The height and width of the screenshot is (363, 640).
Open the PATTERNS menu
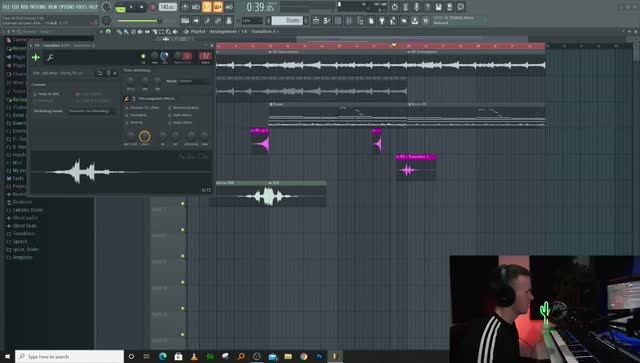click(38, 7)
